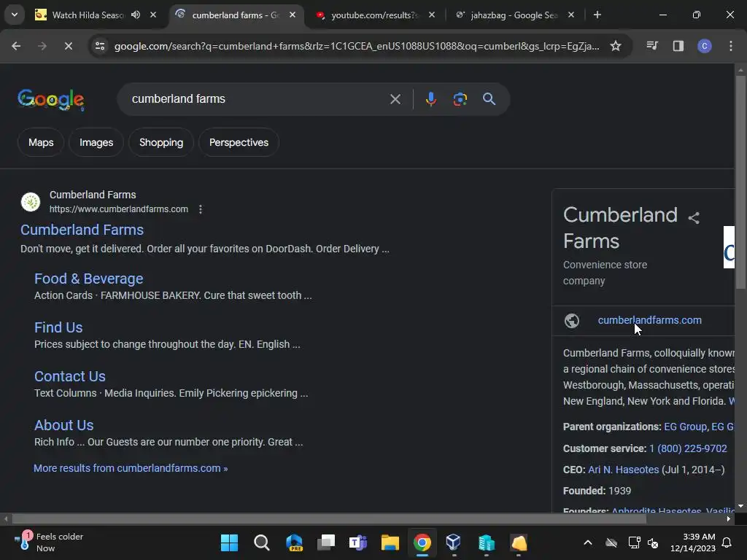Switch to the Watch Hilda Season tab
The height and width of the screenshot is (560, 747).
pos(88,15)
